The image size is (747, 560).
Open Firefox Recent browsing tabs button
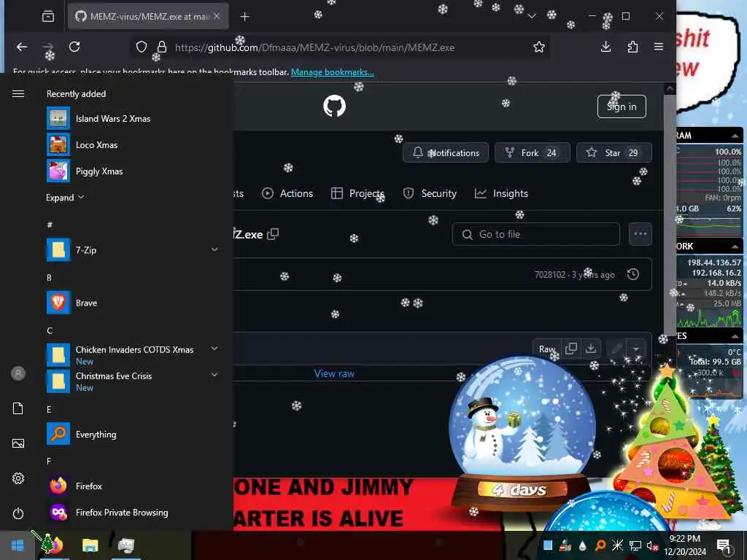[x=48, y=17]
